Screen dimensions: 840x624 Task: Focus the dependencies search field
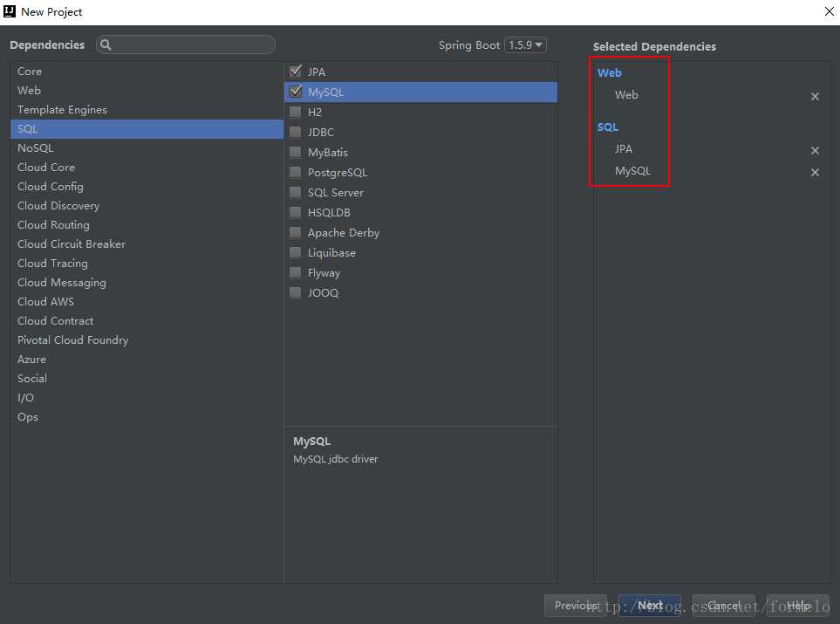[x=185, y=45]
